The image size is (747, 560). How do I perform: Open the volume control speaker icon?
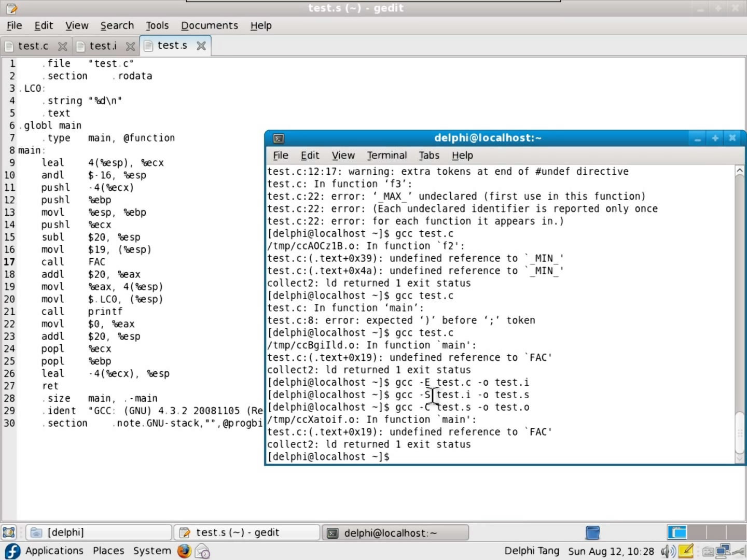668,551
